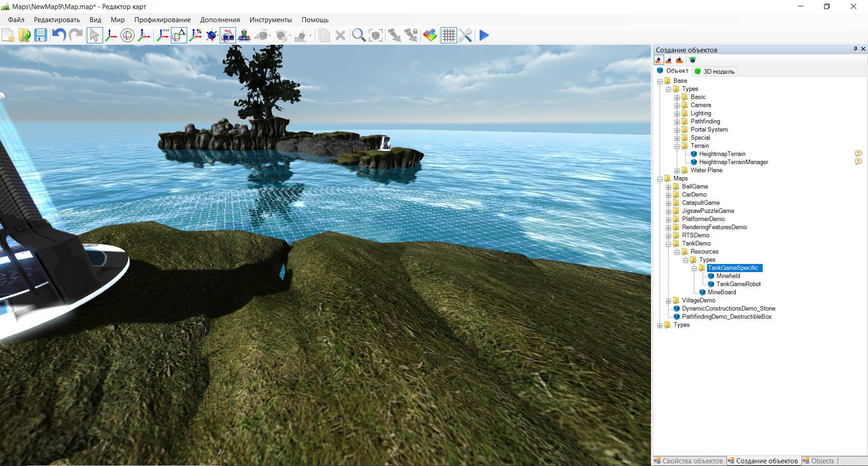
Task: Select the MineBoard object
Action: 722,292
